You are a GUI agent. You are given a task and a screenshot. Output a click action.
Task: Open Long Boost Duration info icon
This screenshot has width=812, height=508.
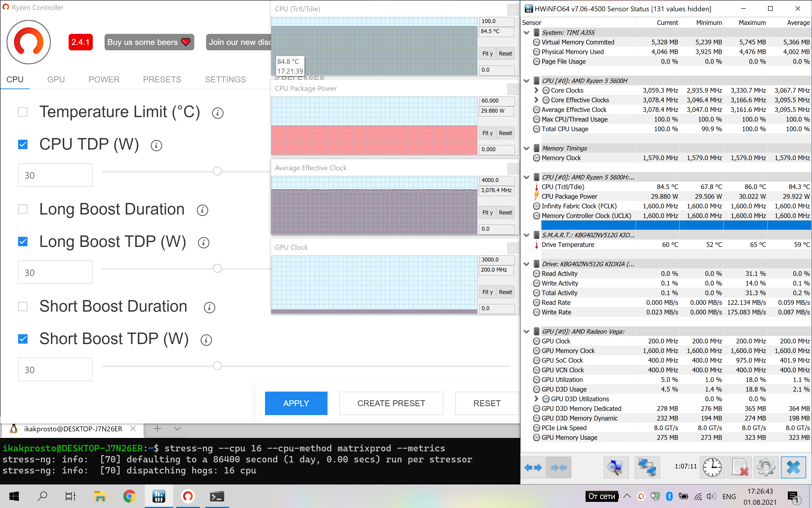tap(202, 210)
